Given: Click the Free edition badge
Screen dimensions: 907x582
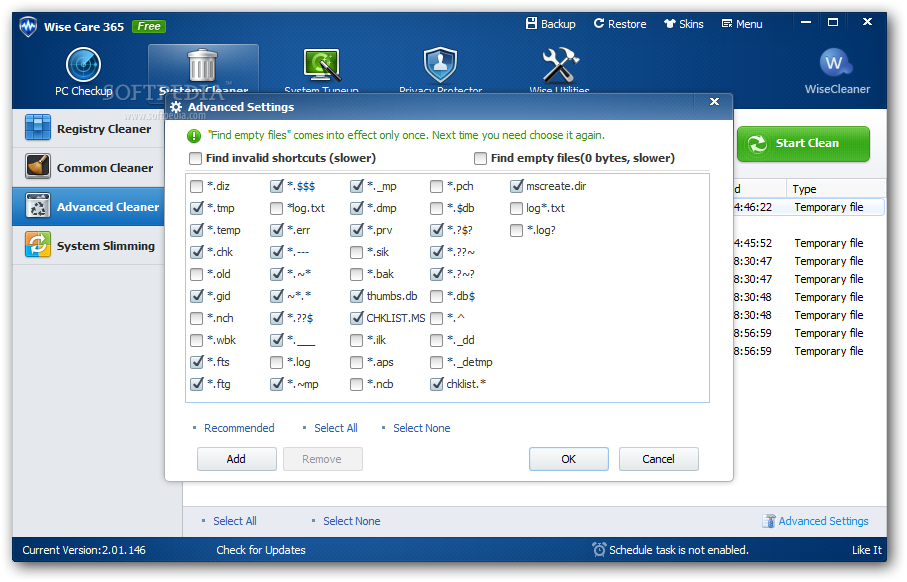Looking at the screenshot, I should [x=149, y=27].
